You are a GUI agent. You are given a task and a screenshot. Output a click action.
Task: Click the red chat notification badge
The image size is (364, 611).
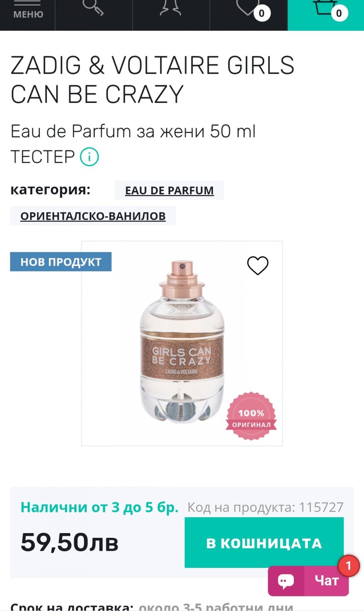tap(349, 566)
